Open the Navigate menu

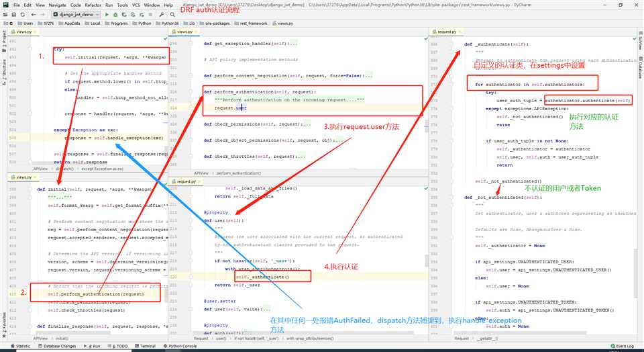[58, 5]
